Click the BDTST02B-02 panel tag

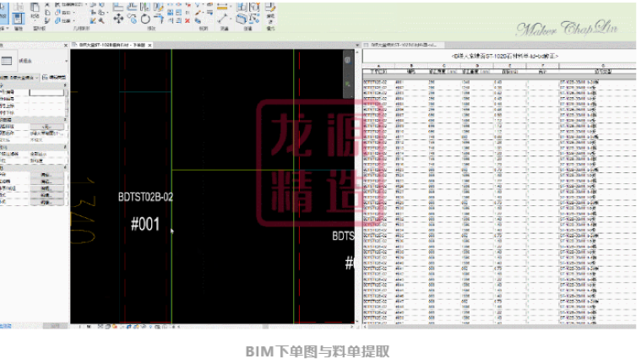[x=145, y=197]
